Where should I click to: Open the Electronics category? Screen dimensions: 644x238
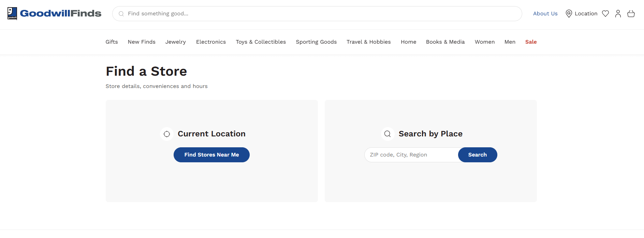click(211, 42)
